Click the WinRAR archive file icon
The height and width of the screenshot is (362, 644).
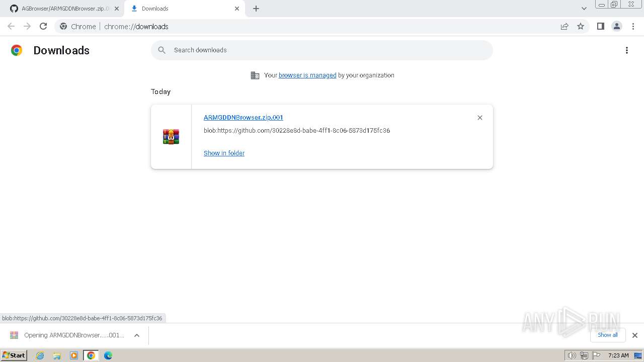pyautogui.click(x=171, y=137)
